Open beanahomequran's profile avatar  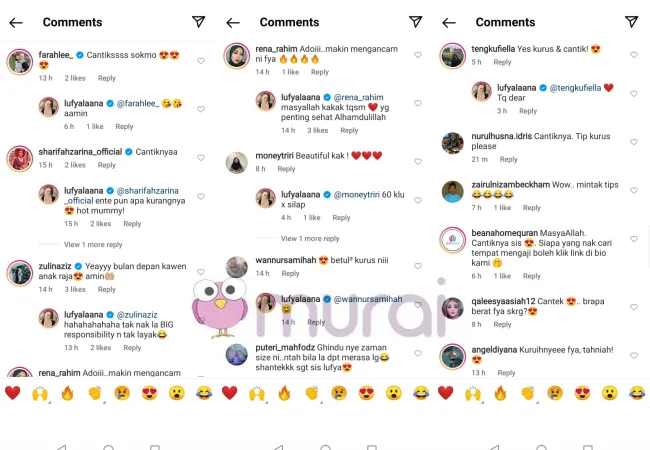453,240
